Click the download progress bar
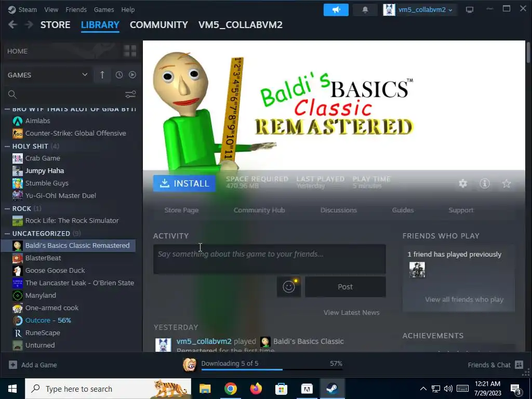Viewport: 532px width, 399px height. [x=272, y=369]
